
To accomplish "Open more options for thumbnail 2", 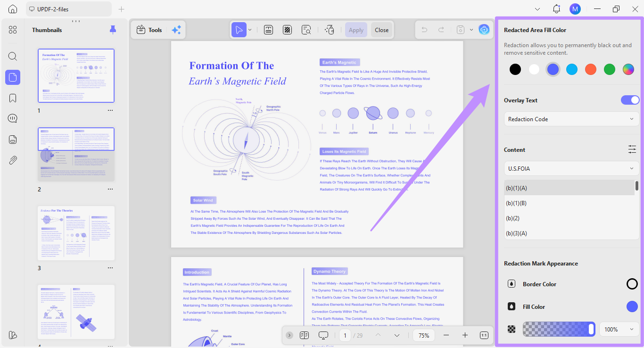I will tap(110, 189).
